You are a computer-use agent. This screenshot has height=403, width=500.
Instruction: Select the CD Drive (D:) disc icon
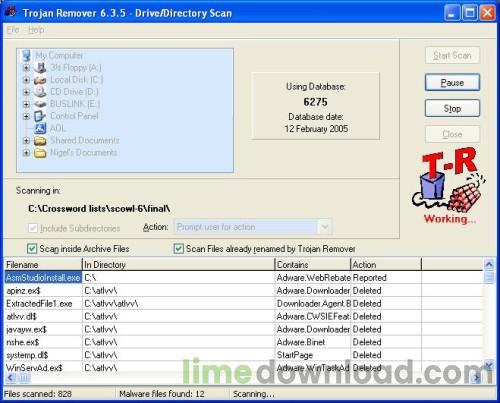click(x=40, y=92)
